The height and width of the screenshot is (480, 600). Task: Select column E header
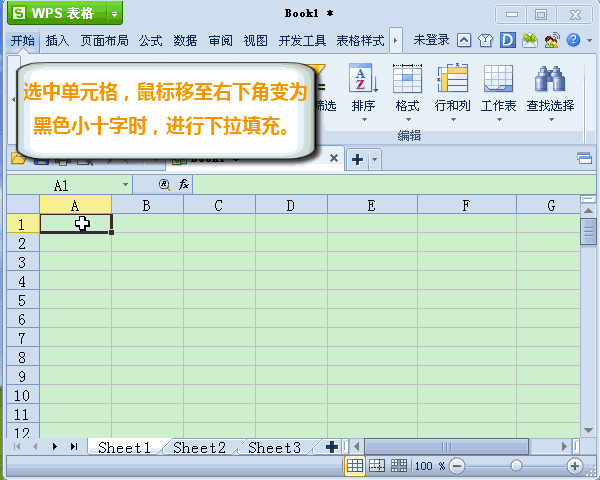(x=372, y=204)
